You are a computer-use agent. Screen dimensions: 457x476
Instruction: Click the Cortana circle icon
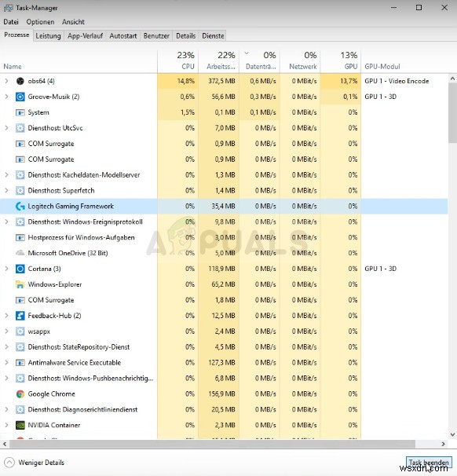[20, 269]
